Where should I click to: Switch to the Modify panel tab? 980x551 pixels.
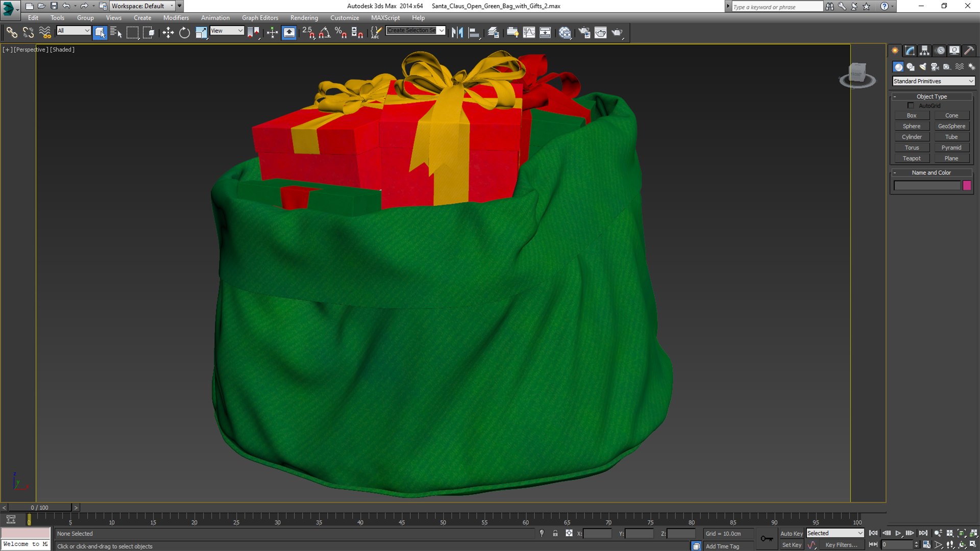[x=910, y=51]
